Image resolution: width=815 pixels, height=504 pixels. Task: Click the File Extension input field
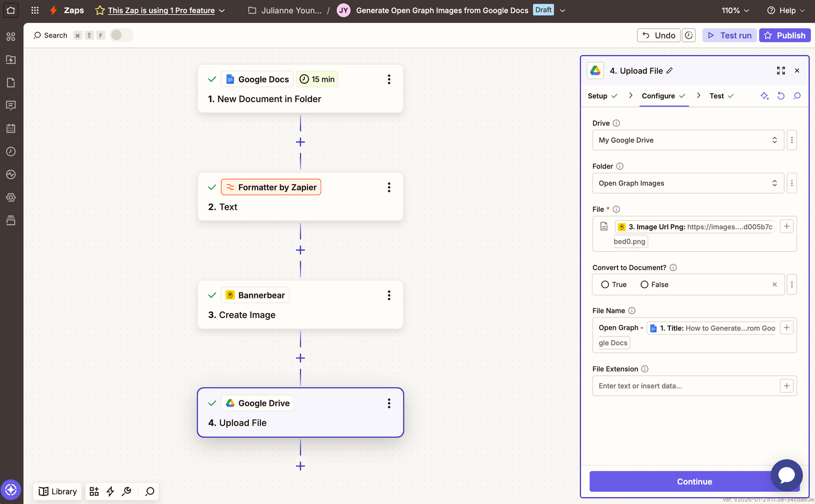tap(685, 386)
